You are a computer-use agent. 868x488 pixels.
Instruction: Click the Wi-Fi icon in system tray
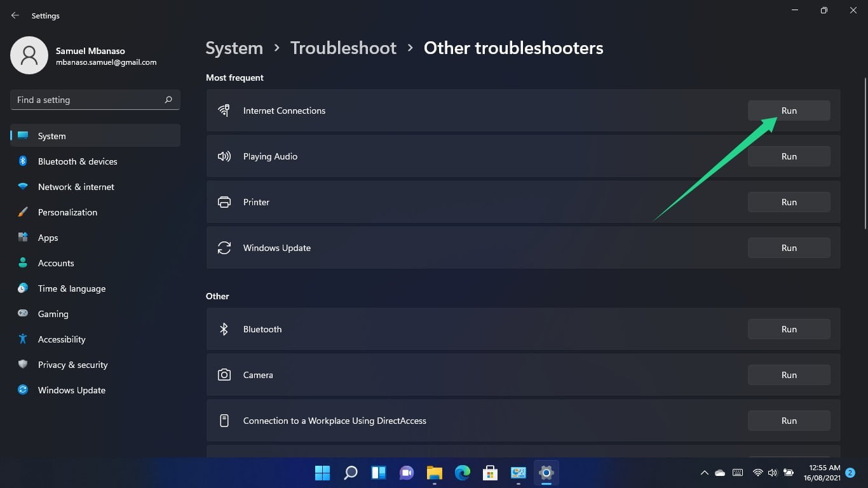point(757,473)
